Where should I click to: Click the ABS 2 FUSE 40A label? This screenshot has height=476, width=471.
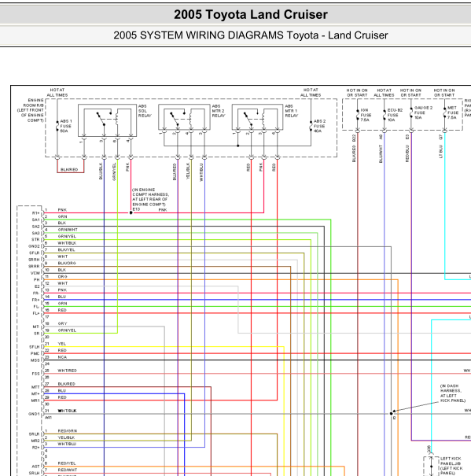(319, 126)
